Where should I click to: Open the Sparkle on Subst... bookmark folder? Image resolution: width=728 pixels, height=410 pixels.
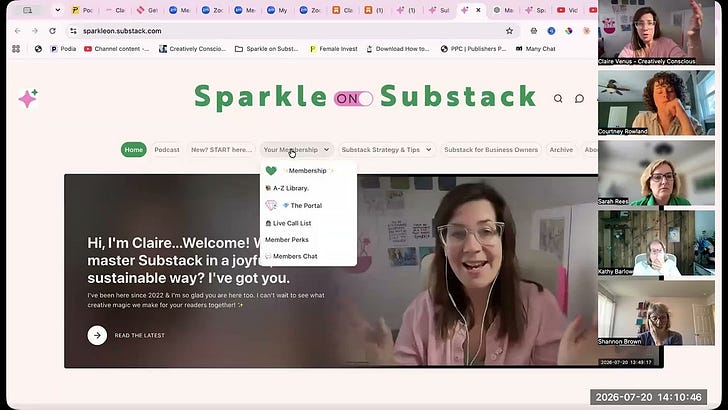[x=267, y=49]
